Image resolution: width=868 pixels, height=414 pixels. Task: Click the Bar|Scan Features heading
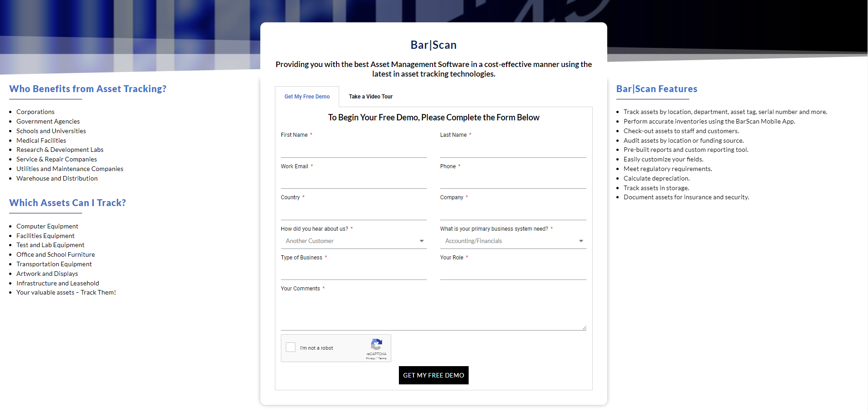point(657,89)
